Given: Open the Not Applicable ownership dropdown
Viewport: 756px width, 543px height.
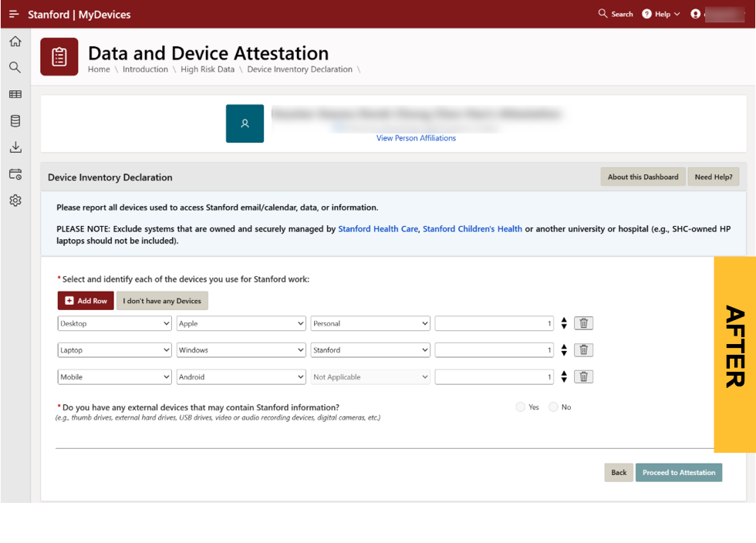Looking at the screenshot, I should tap(370, 376).
